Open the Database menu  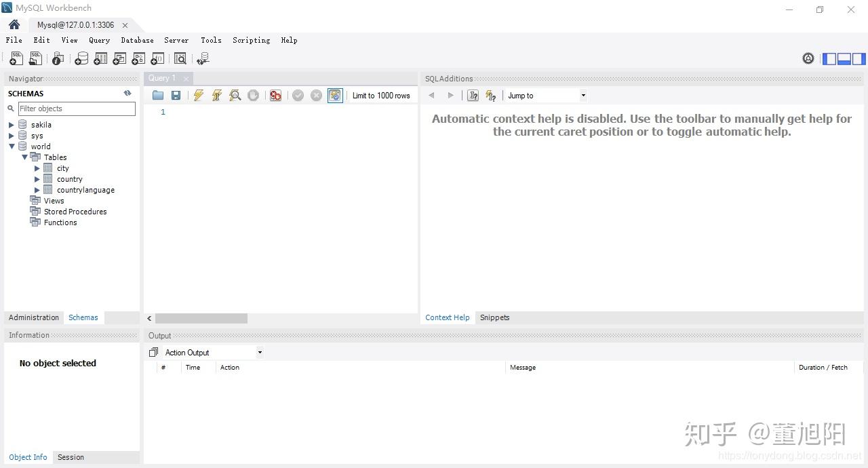(x=137, y=40)
